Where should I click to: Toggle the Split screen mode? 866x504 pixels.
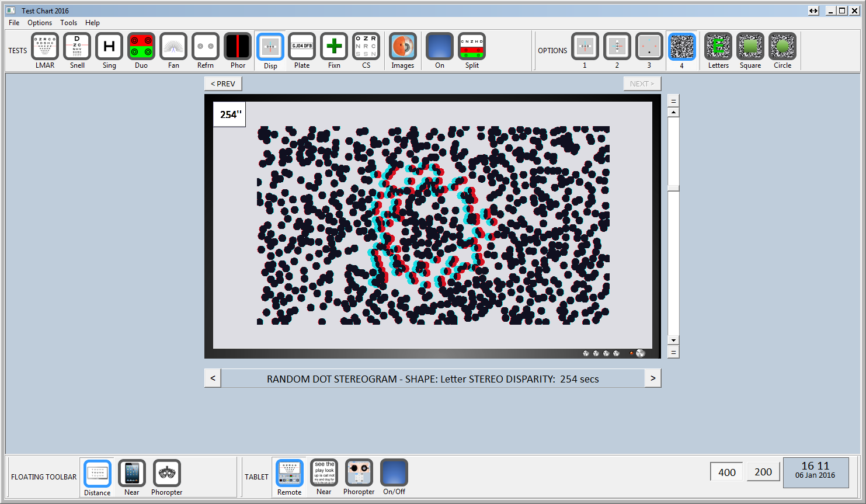point(472,47)
